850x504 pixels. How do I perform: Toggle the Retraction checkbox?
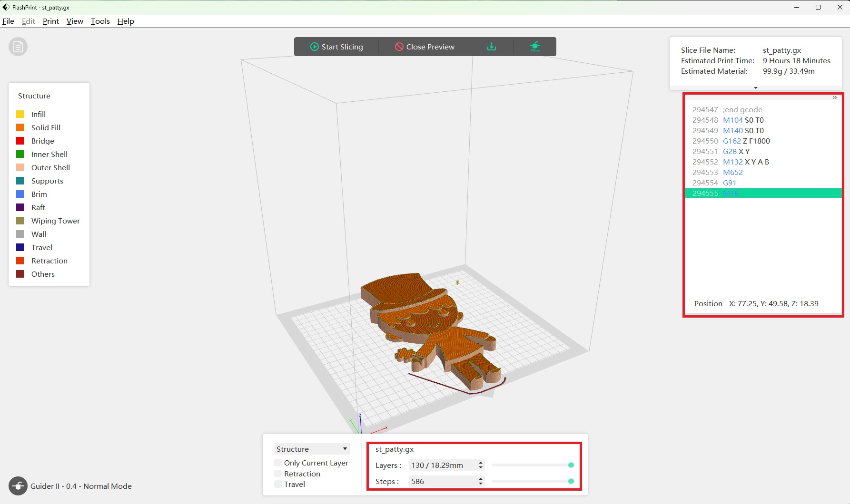pos(278,474)
